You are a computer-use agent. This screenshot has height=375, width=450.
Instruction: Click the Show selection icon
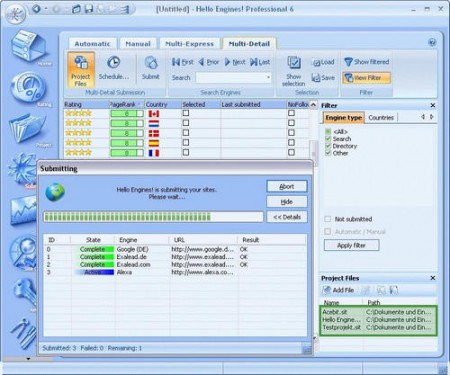pos(293,71)
